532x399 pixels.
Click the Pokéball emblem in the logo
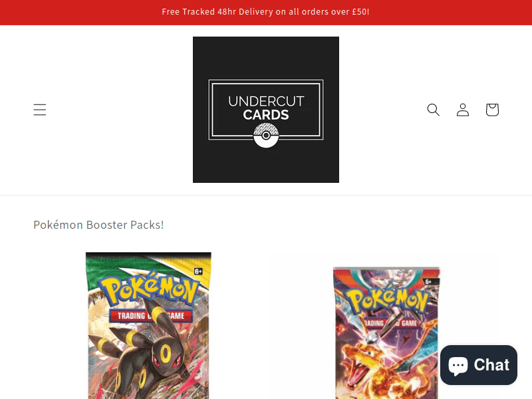pyautogui.click(x=266, y=136)
